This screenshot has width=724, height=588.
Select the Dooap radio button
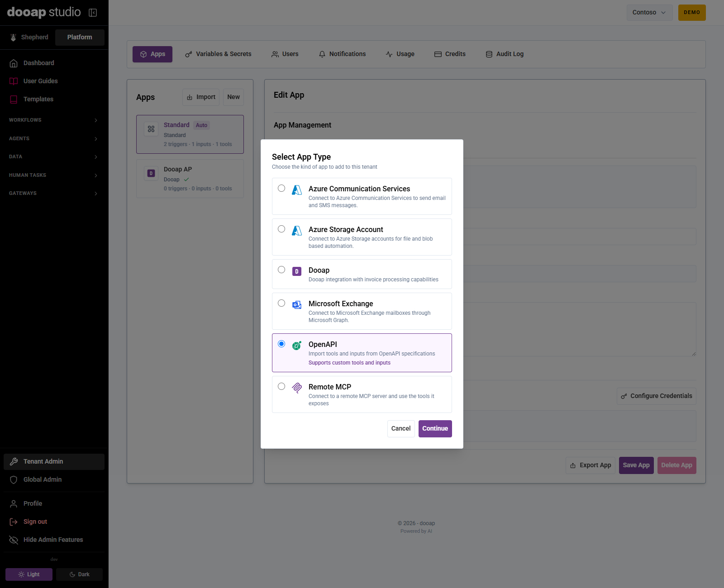pyautogui.click(x=281, y=270)
